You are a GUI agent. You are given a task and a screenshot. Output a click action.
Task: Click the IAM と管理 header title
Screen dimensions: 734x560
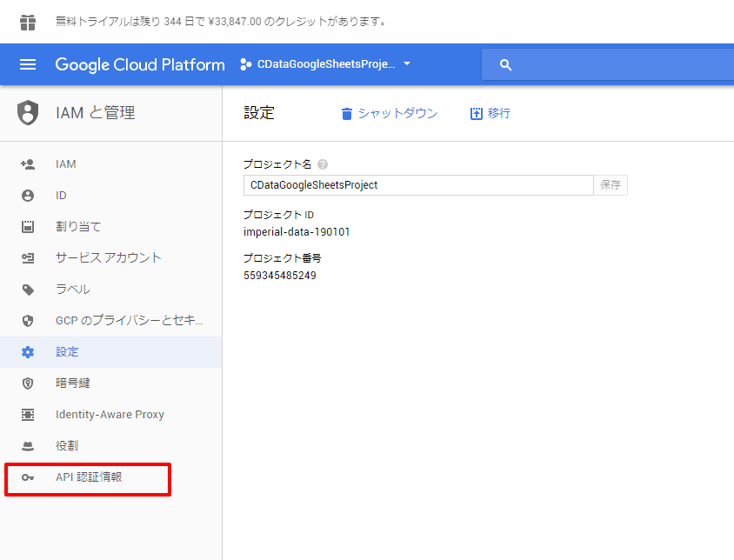click(x=95, y=113)
